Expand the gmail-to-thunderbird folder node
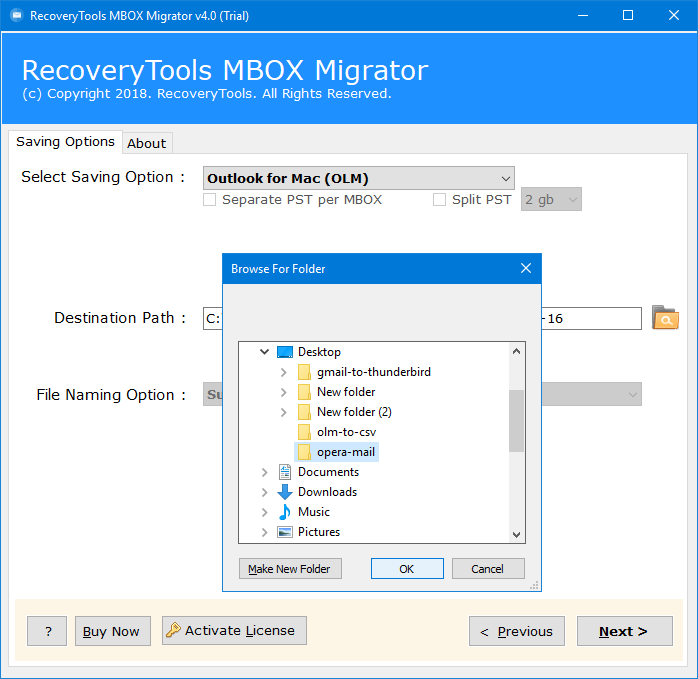 [285, 372]
